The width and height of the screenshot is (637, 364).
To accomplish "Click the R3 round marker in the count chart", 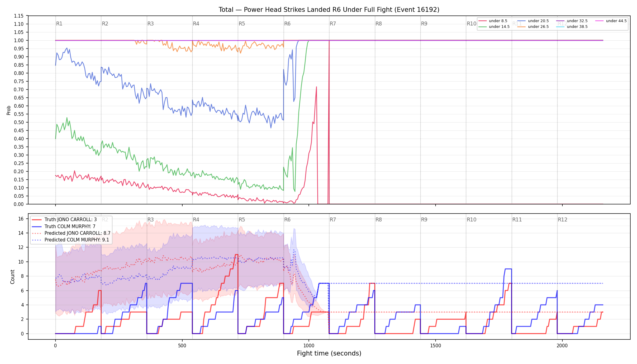I will pos(150,220).
